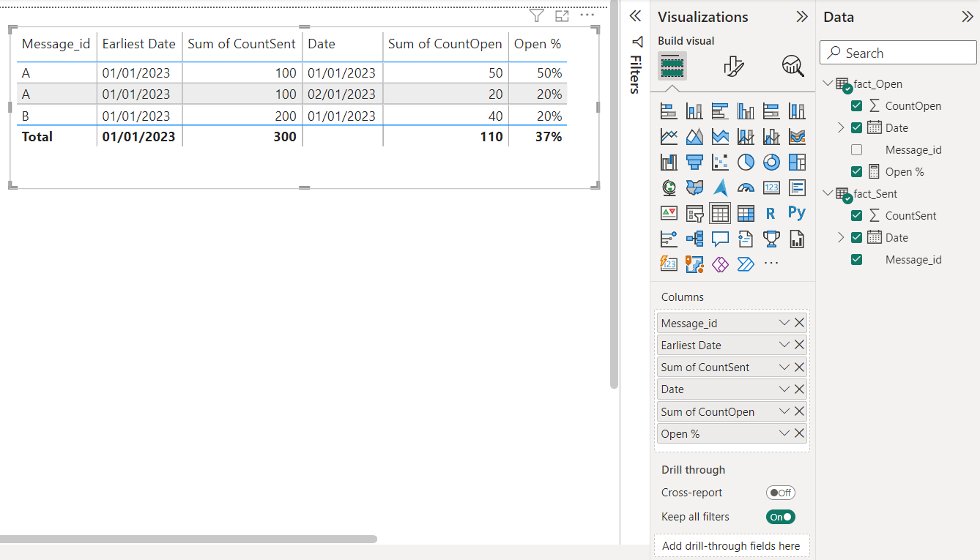Uncheck Date in fact_Open
The height and width of the screenshot is (560, 980).
click(x=856, y=127)
